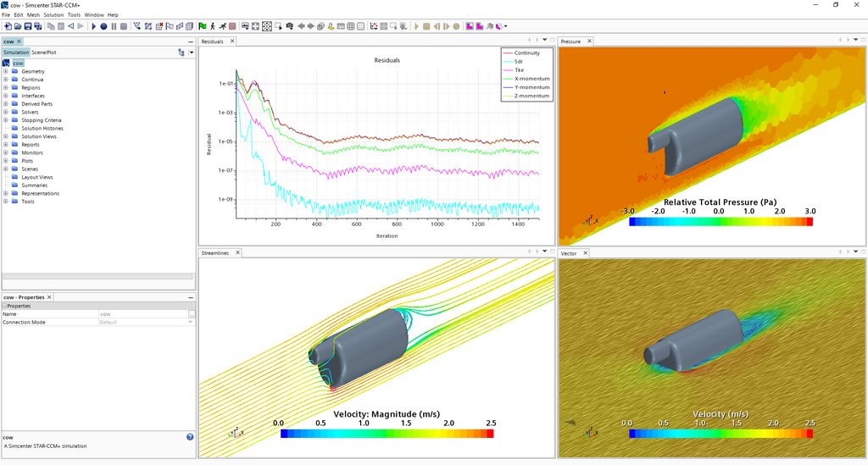Click the camera screenshot icon in toolbar
Screen dimensions: 868x465
[289, 26]
